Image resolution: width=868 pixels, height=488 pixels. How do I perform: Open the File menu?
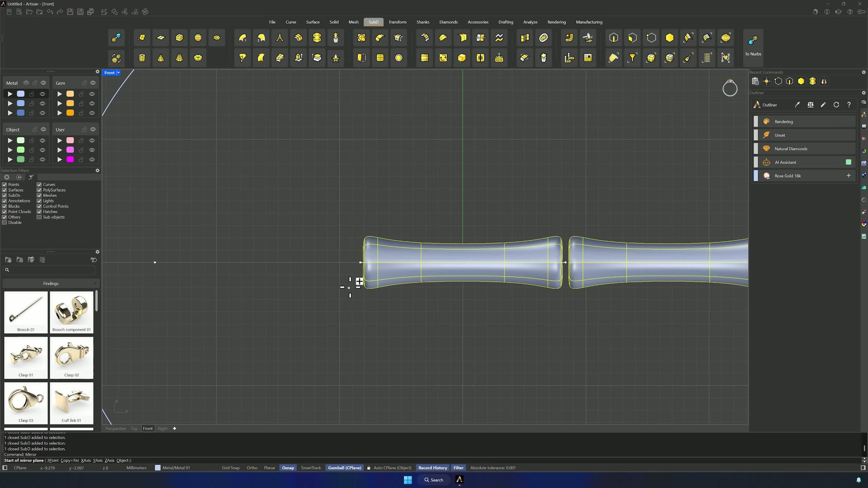click(x=272, y=22)
